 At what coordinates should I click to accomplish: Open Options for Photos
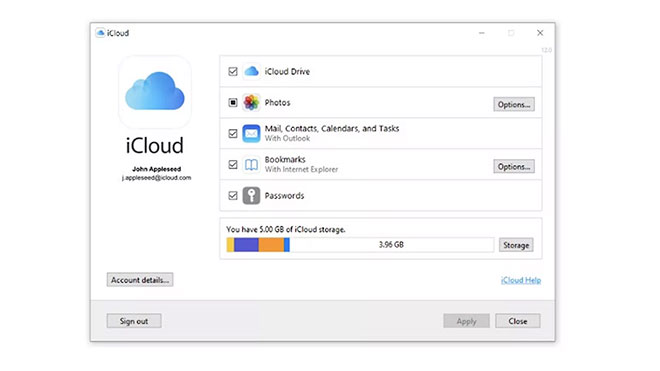(514, 104)
